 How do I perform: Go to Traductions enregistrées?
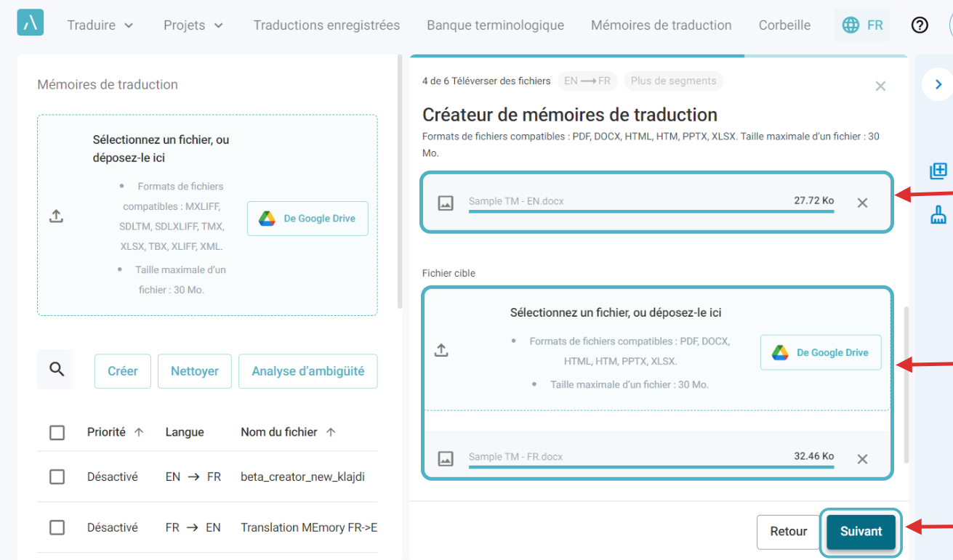(x=326, y=25)
